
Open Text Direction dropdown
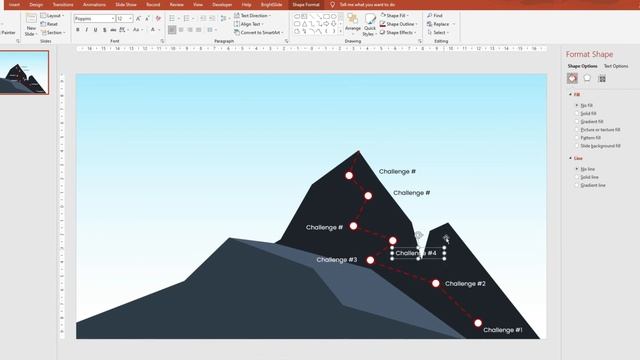253,16
